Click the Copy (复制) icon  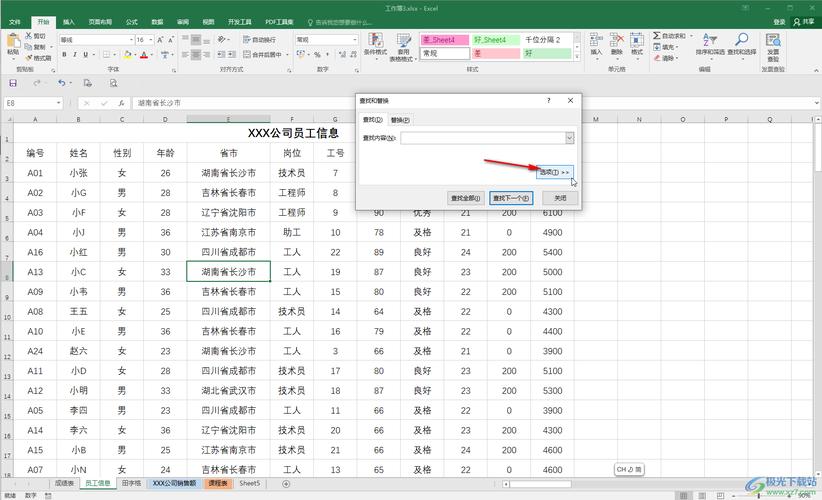(x=28, y=47)
